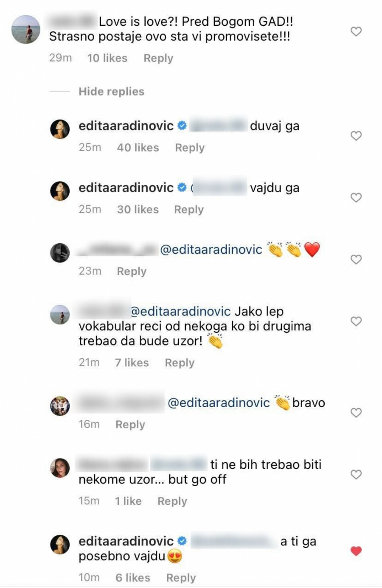View the 40 likes on 'duvaj ga'
The height and width of the screenshot is (588, 382).
(x=138, y=147)
